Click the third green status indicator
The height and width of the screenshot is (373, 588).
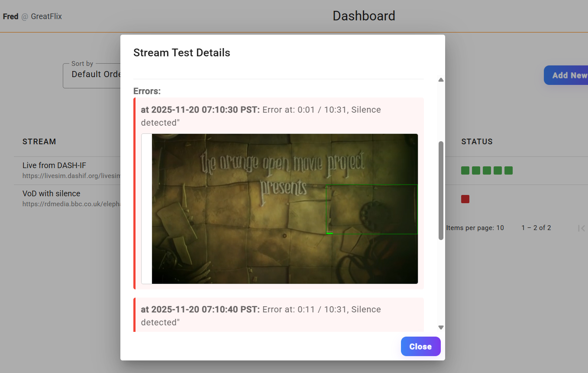486,170
